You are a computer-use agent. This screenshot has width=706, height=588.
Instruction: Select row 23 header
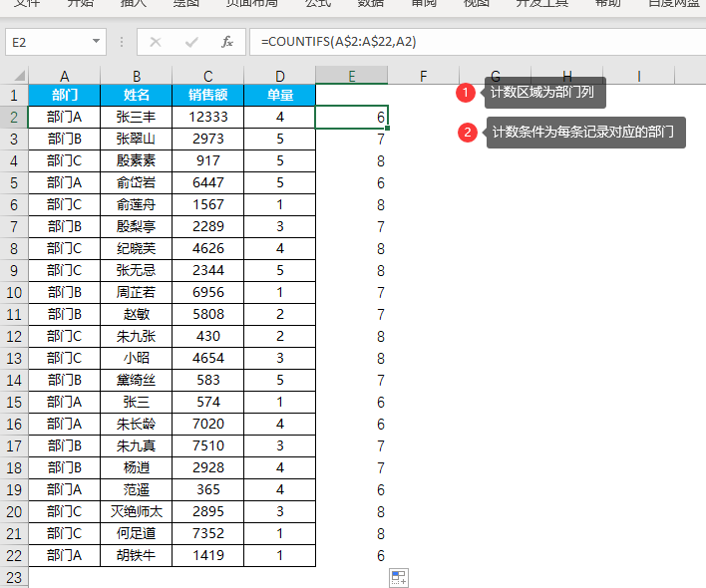pyautogui.click(x=14, y=578)
